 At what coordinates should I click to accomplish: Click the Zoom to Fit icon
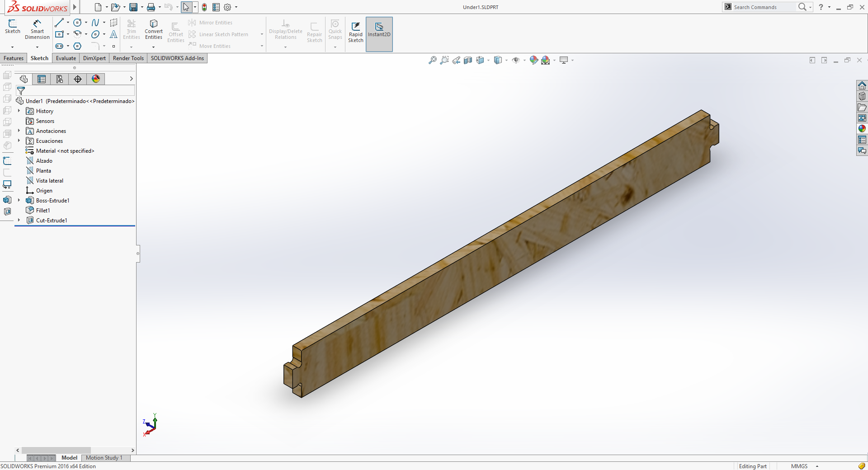click(x=433, y=60)
